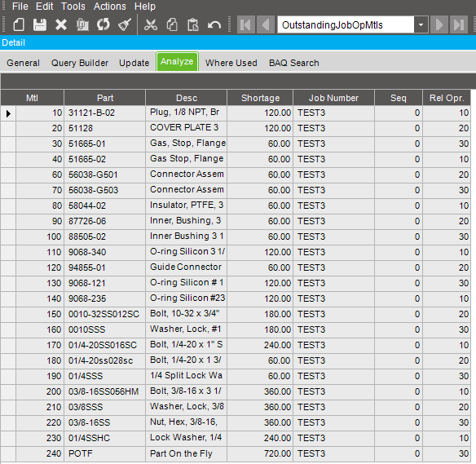Click the New document toolbar icon
Screen dimensions: 476x464
tap(19, 24)
